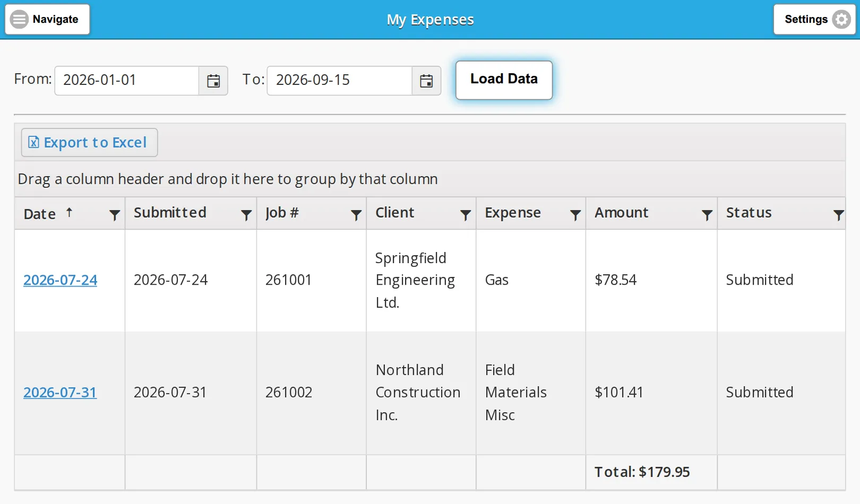Open the Amount column filter icon

coord(707,215)
